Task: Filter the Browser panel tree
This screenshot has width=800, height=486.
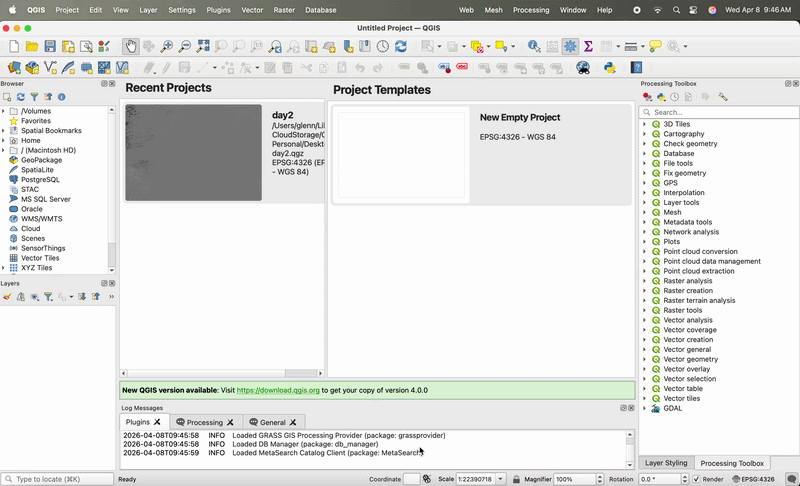Action: (x=34, y=97)
